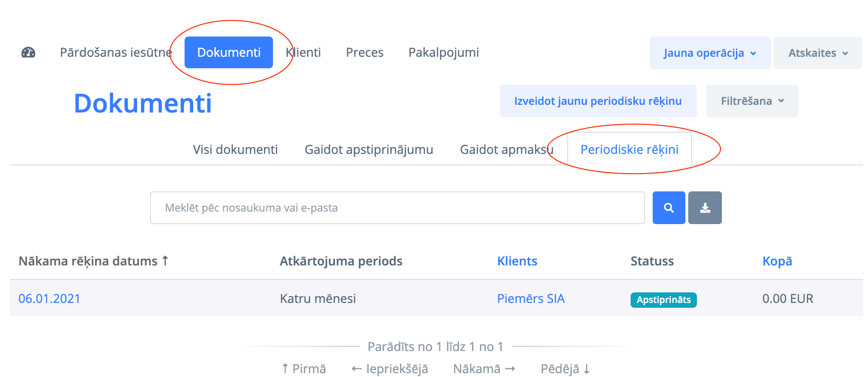The image size is (868, 377).
Task: Go to Pārdošanas iesūtne menu item
Action: [116, 52]
